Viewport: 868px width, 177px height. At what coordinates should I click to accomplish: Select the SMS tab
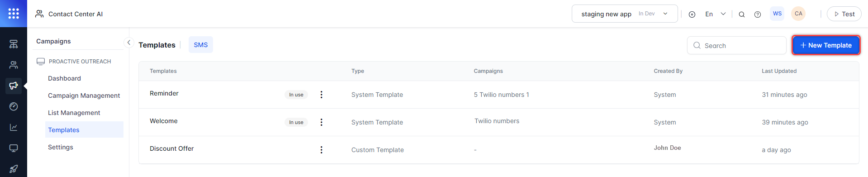tap(201, 45)
